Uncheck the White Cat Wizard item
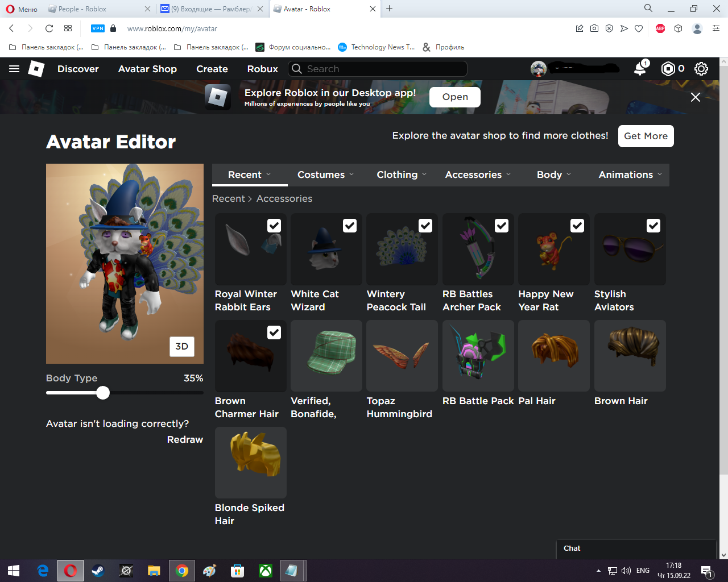This screenshot has height=582, width=728. pyautogui.click(x=350, y=226)
